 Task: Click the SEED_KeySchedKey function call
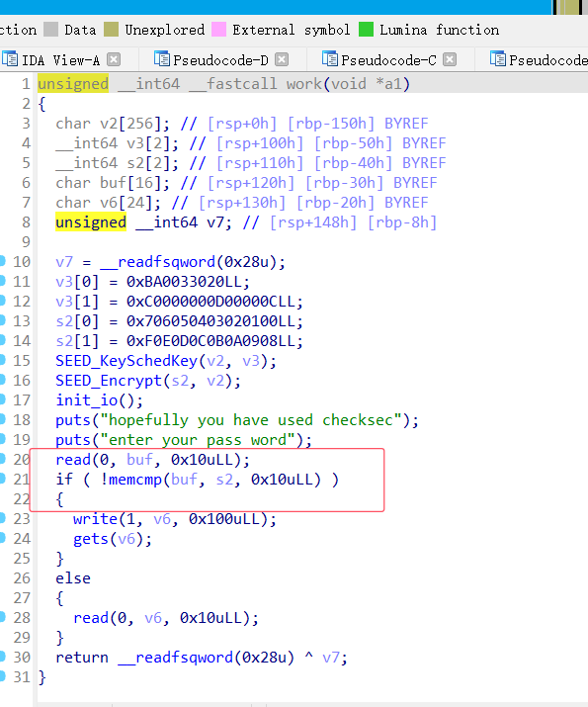(126, 361)
